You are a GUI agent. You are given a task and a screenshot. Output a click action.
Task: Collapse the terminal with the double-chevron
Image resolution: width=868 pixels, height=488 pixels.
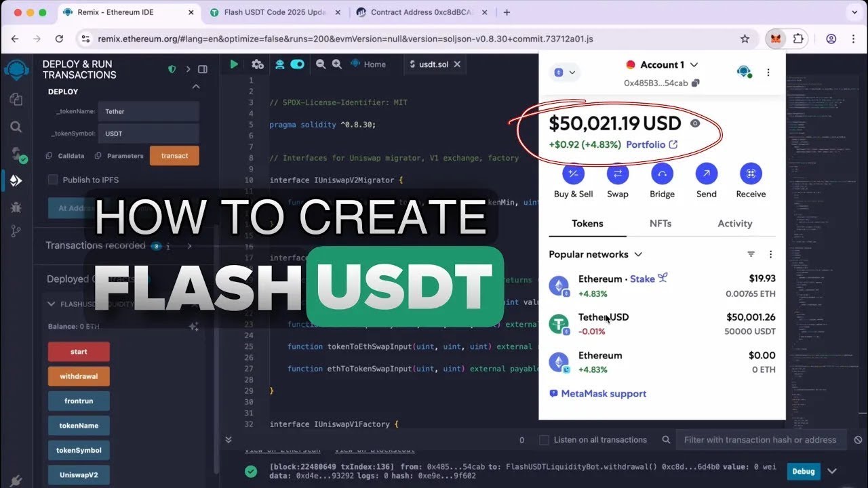229,440
